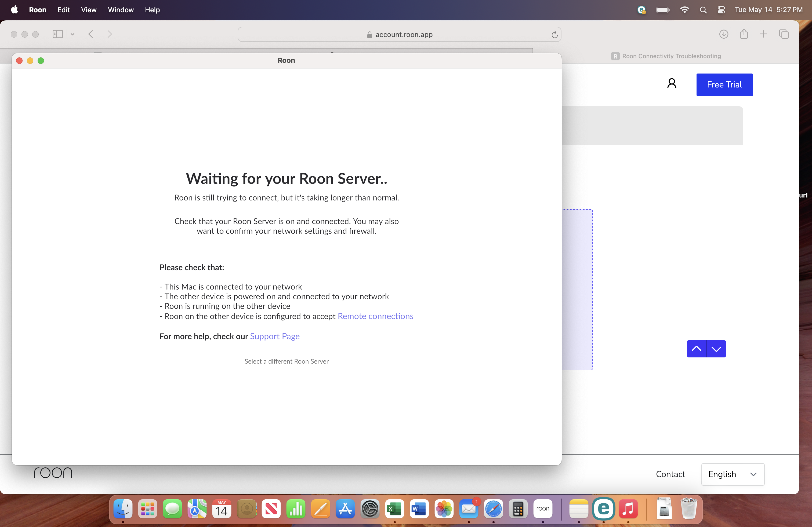Show Safari tab overview

pyautogui.click(x=784, y=34)
